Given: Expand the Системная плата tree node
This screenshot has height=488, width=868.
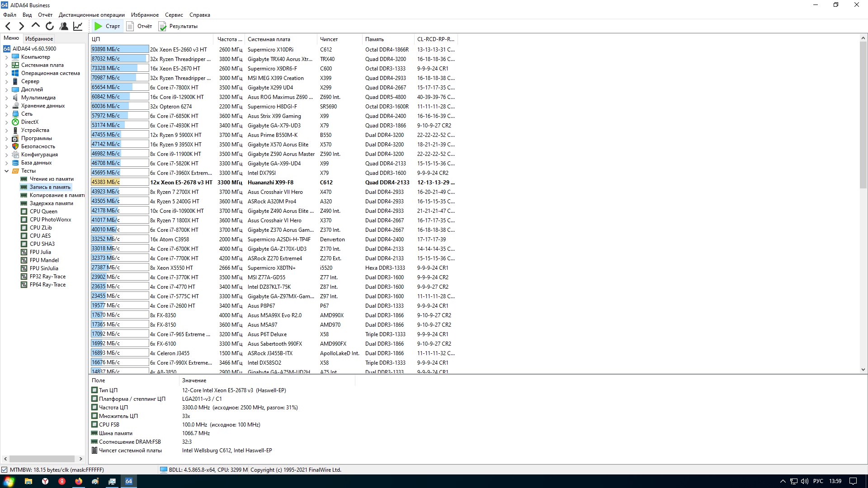Looking at the screenshot, I should [6, 66].
